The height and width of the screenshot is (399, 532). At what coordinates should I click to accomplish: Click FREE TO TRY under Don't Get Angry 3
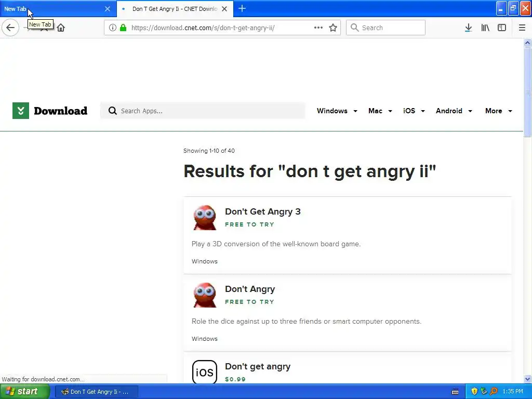(249, 224)
